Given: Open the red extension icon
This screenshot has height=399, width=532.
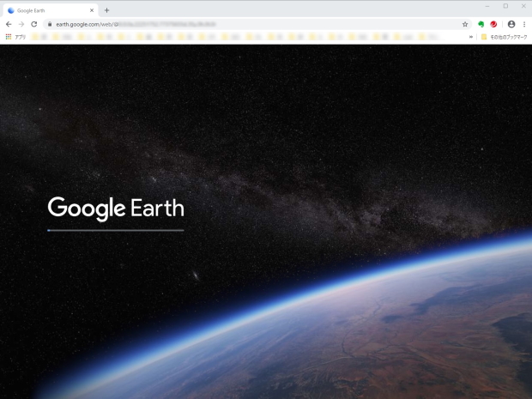Looking at the screenshot, I should (x=493, y=24).
